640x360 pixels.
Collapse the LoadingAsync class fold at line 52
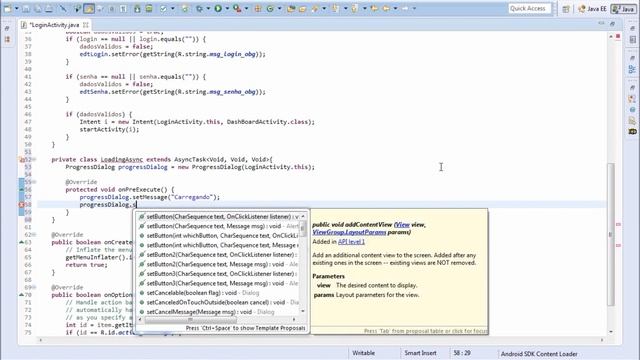(x=34, y=159)
